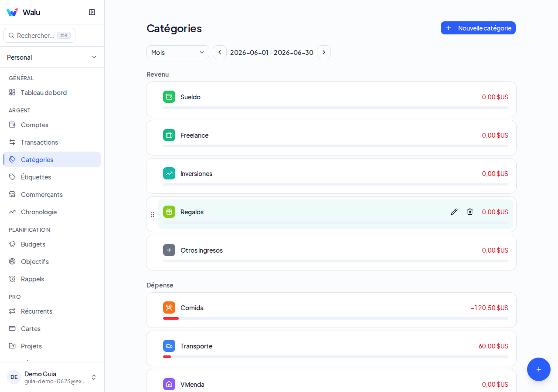Select the Inversiones category
This screenshot has height=392, width=558.
tap(331, 176)
